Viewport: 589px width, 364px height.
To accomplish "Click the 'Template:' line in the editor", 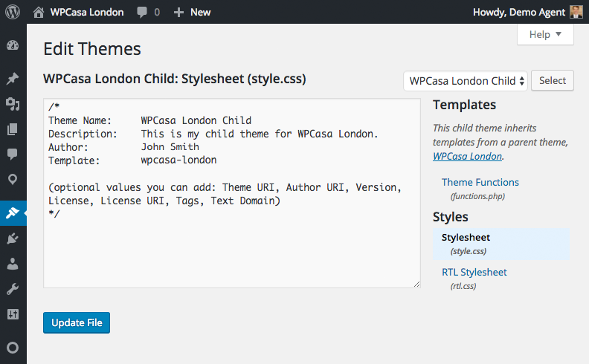I will click(x=132, y=160).
